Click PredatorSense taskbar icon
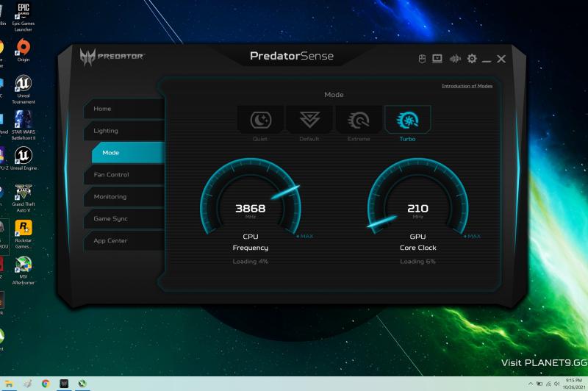The image size is (588, 391). coord(64,384)
